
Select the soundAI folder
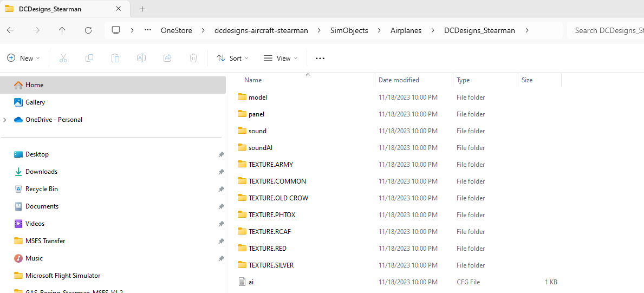point(261,147)
